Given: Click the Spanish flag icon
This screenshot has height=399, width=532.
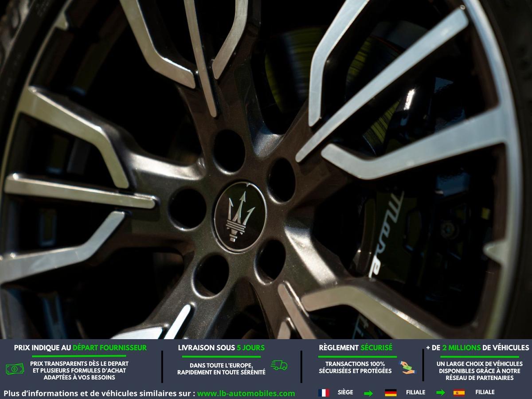Looking at the screenshot, I should (x=459, y=392).
